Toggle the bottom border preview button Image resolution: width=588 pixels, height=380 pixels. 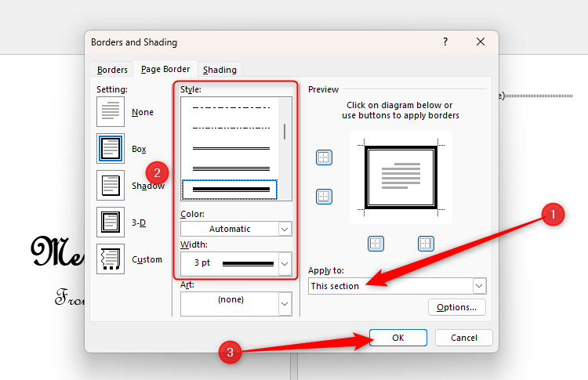(x=324, y=197)
